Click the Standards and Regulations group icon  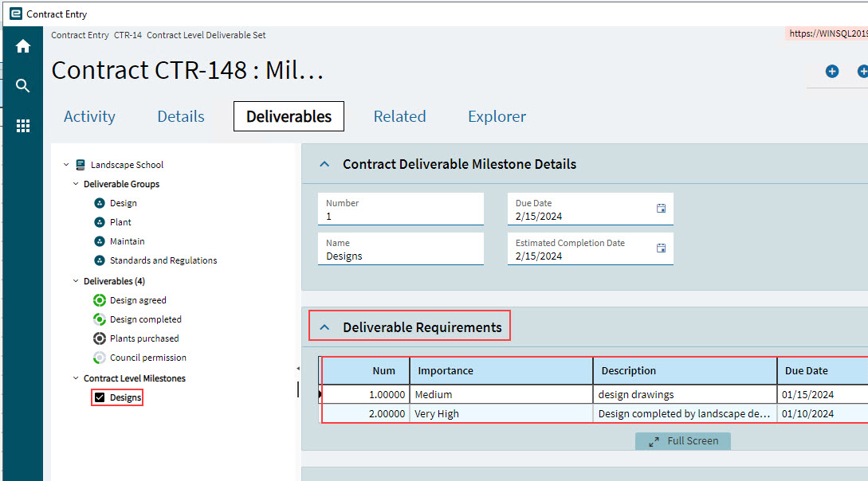pos(100,260)
